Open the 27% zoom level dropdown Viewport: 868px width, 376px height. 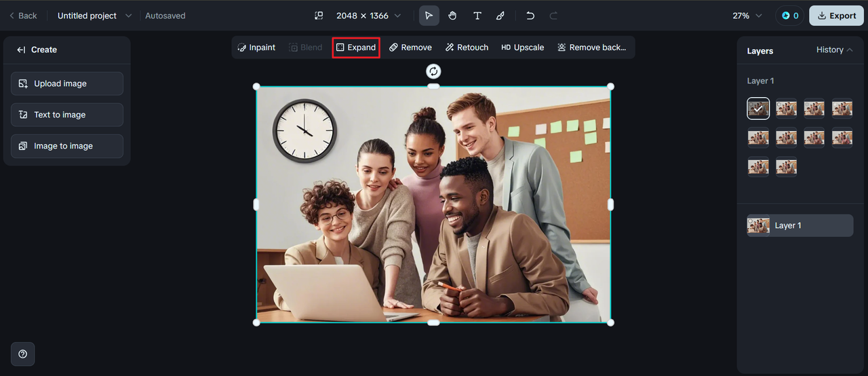747,16
